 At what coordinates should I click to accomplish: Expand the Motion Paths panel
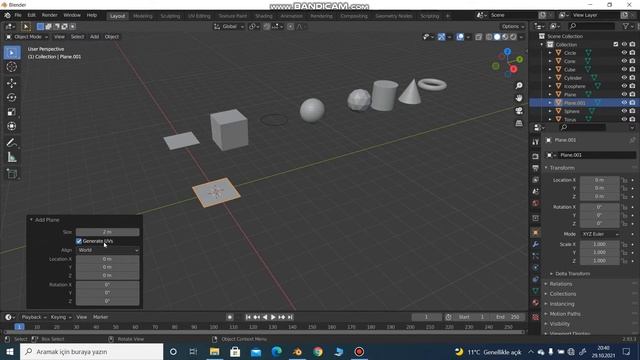tap(564, 314)
